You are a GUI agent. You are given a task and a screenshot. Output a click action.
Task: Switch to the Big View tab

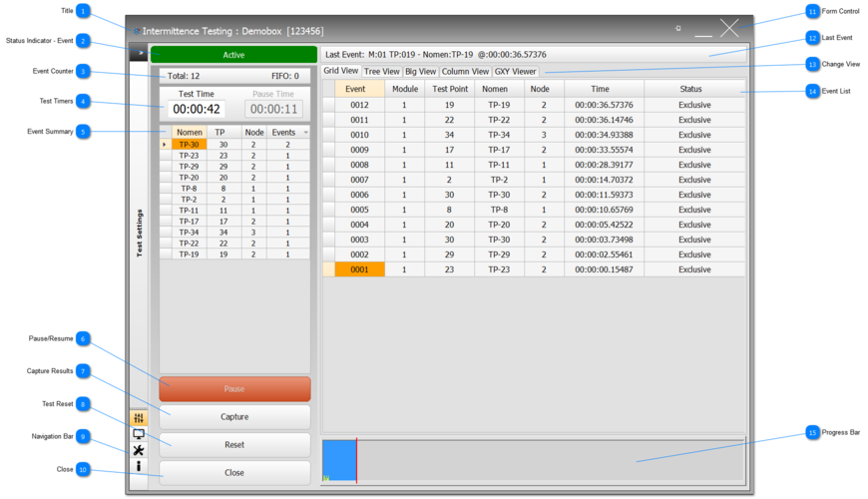click(420, 72)
